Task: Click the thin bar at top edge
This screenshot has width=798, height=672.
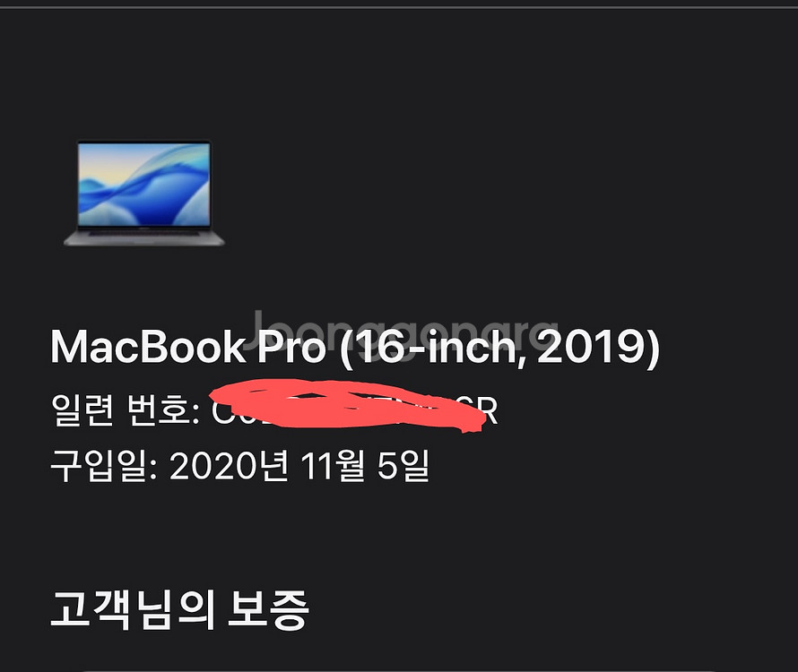Action: pos(399,4)
